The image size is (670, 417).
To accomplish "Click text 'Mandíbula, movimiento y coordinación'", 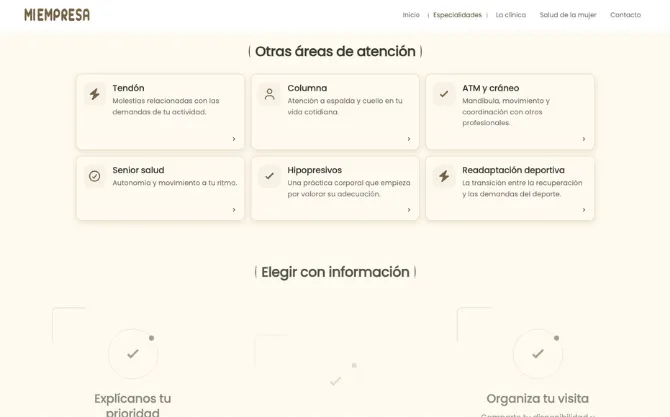I will pos(506,106).
